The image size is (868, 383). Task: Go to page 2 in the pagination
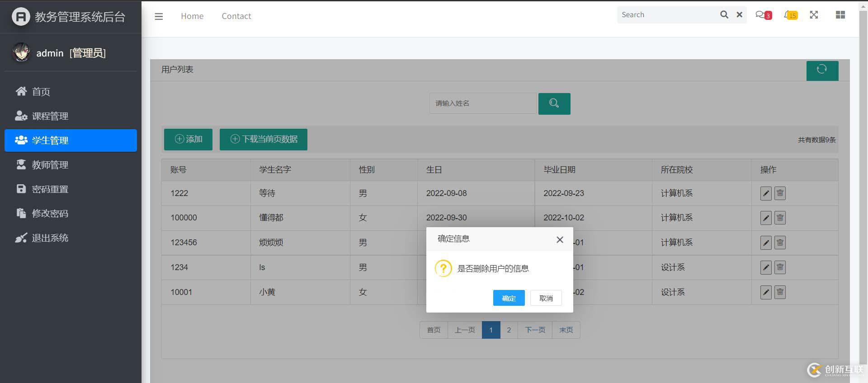coord(509,330)
